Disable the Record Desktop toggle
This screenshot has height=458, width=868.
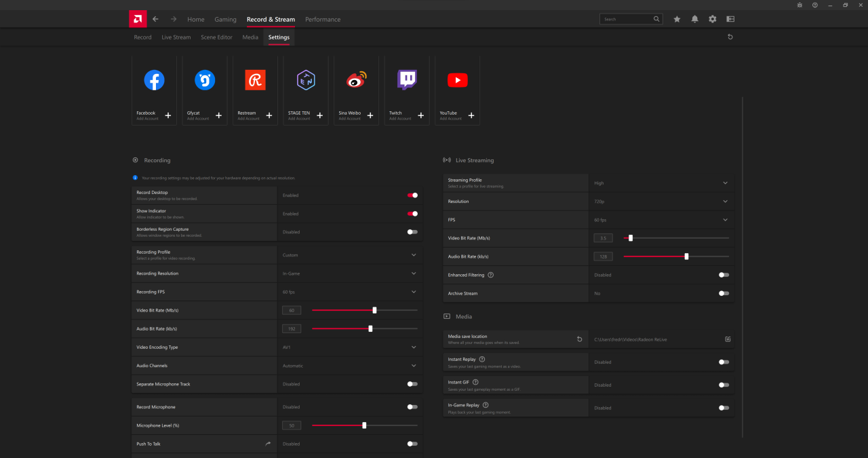point(412,195)
